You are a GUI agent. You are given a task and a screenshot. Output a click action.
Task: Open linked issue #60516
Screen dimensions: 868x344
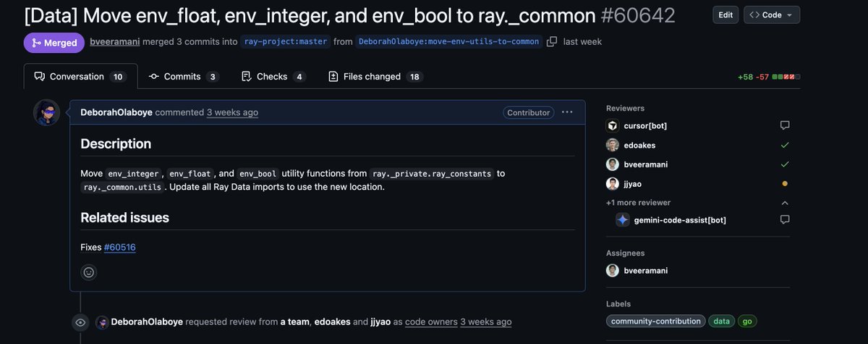coord(120,247)
